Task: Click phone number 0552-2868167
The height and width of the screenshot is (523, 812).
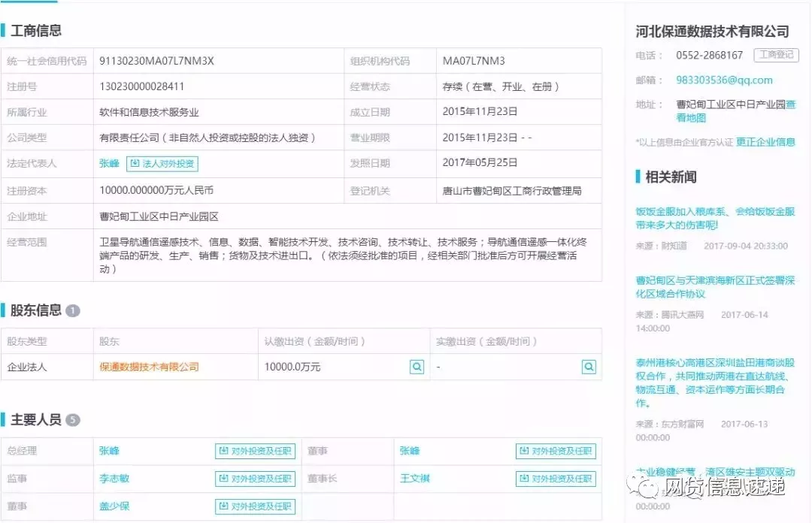Action: point(709,55)
